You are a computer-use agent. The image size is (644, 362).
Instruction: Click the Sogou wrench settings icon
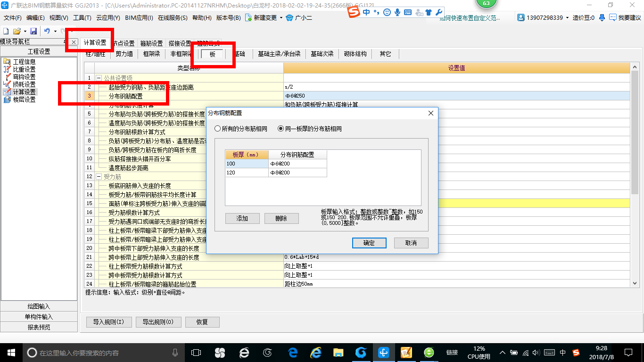[438, 13]
